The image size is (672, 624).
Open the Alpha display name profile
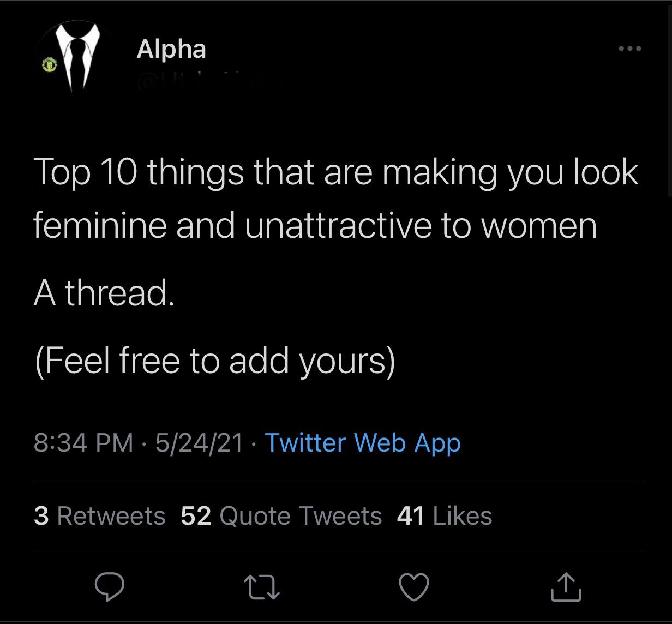(171, 49)
